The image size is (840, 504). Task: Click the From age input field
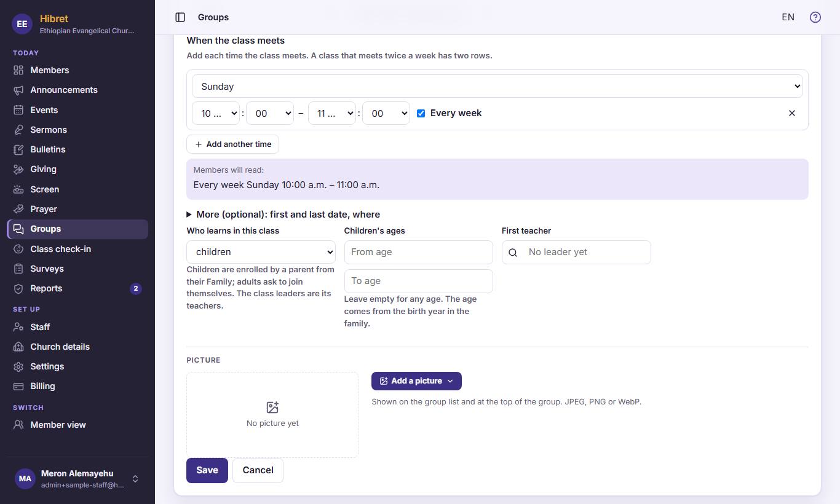point(419,252)
